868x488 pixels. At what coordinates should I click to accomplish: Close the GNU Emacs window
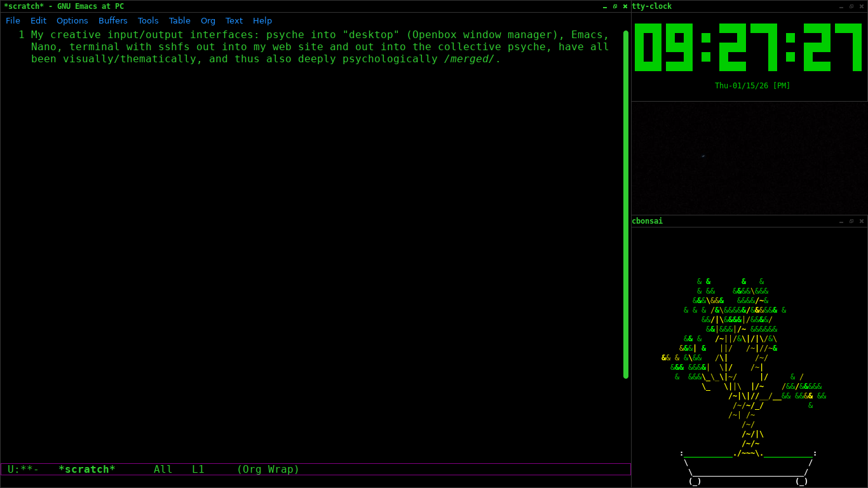click(625, 6)
